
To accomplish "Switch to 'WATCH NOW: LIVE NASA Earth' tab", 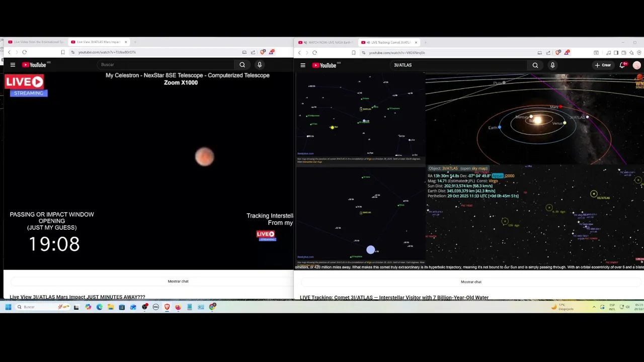I will click(x=326, y=42).
